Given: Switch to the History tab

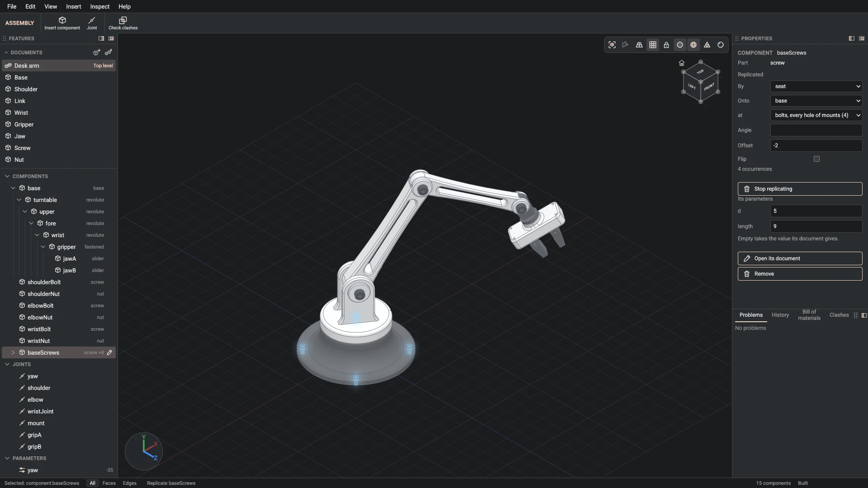Looking at the screenshot, I should (x=780, y=315).
